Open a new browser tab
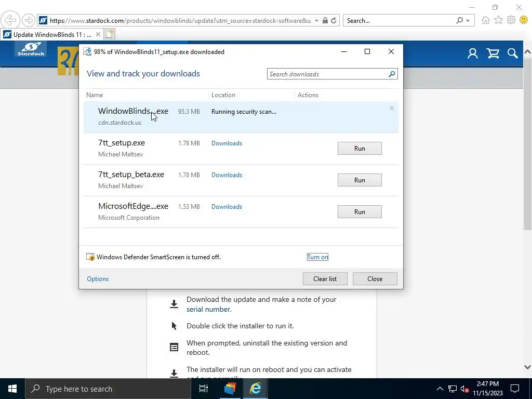The image size is (532, 399). coord(110,34)
